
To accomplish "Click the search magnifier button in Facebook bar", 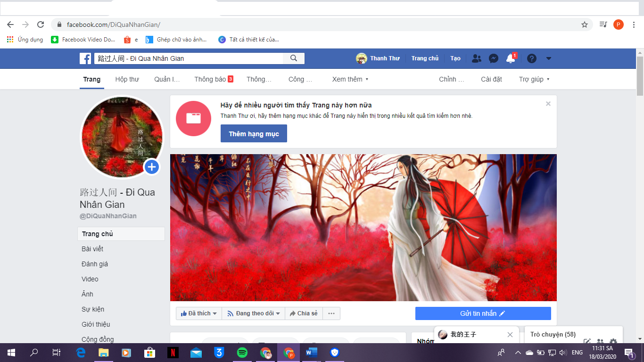I will (294, 58).
